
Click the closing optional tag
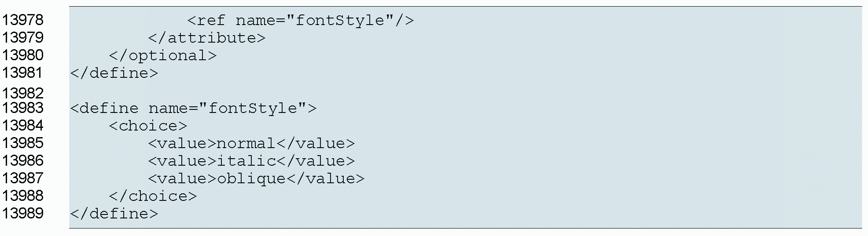tap(163, 56)
